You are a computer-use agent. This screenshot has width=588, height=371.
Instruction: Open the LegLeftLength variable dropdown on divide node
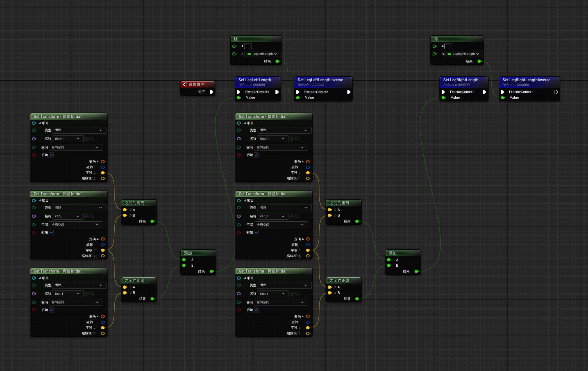pyautogui.click(x=263, y=54)
